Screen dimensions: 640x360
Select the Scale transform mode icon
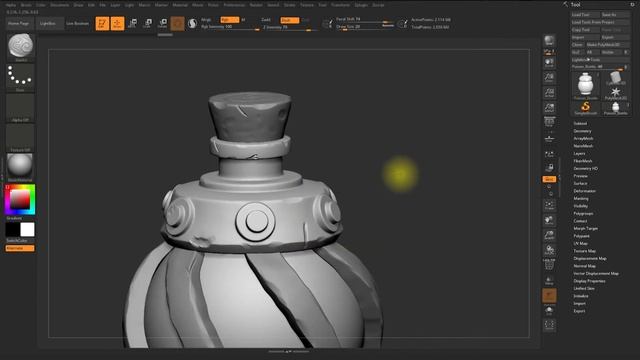147,23
